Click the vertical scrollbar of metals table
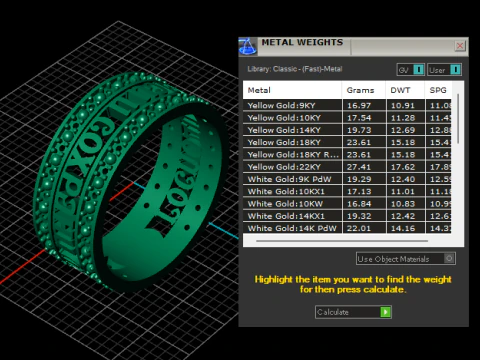Viewport: 480px width, 360px height. pyautogui.click(x=458, y=119)
